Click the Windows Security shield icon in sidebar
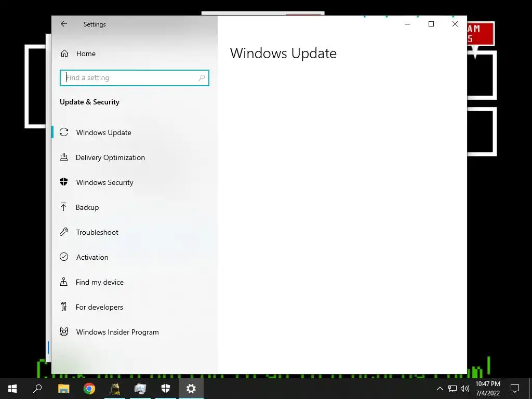Image resolution: width=532 pixels, height=399 pixels. [x=64, y=182]
